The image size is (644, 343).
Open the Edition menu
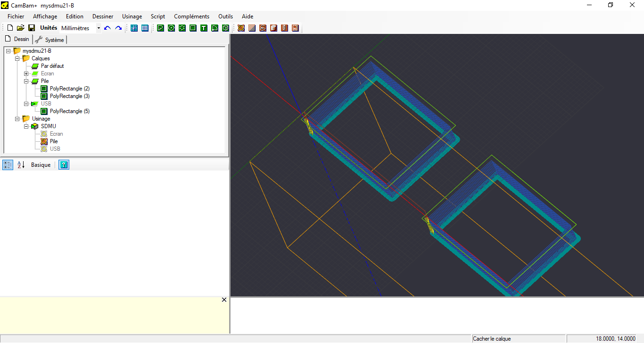(x=75, y=16)
